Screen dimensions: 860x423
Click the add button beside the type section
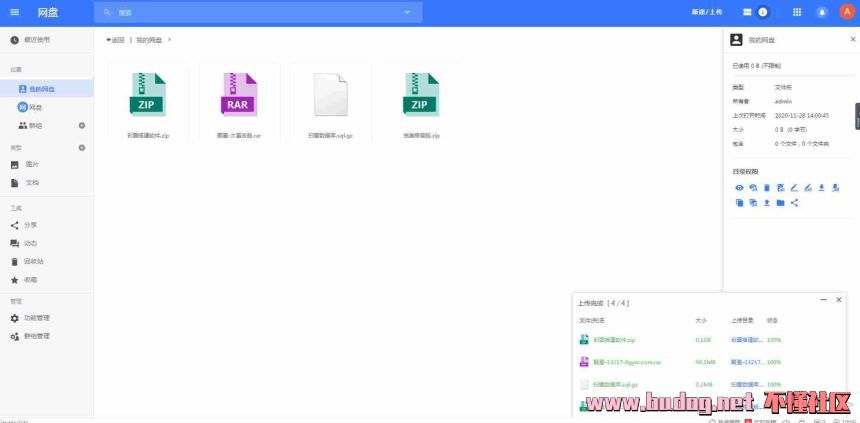(x=82, y=148)
